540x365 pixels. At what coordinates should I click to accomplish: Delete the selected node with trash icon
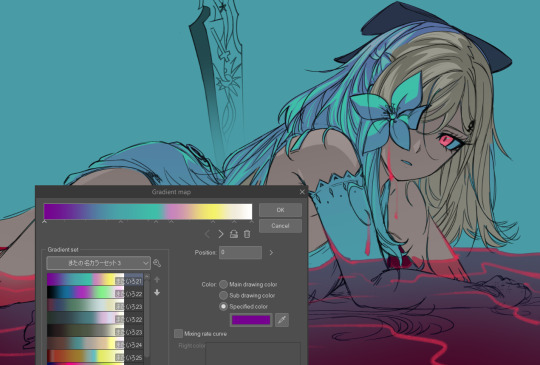[247, 234]
